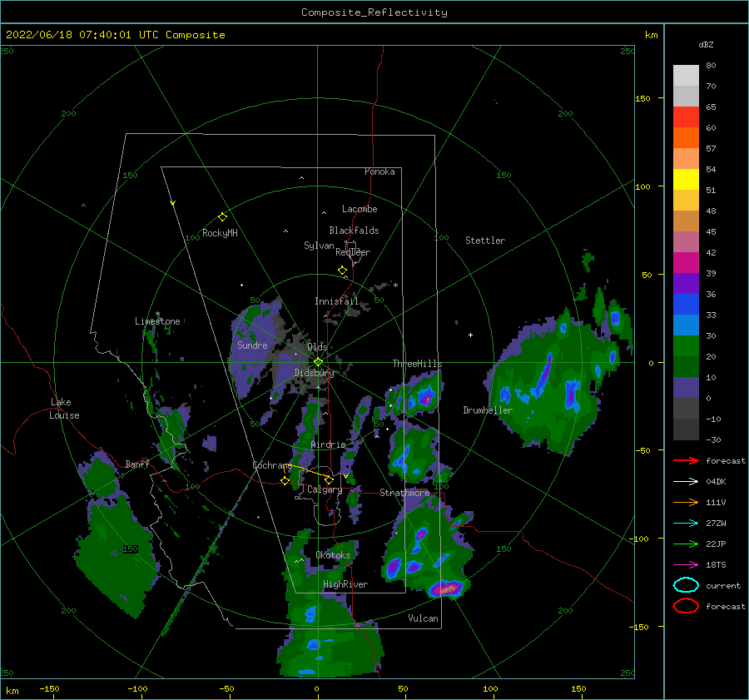Click the red forecast arrow legend icon
Screen dimensions: 749x700
click(686, 460)
